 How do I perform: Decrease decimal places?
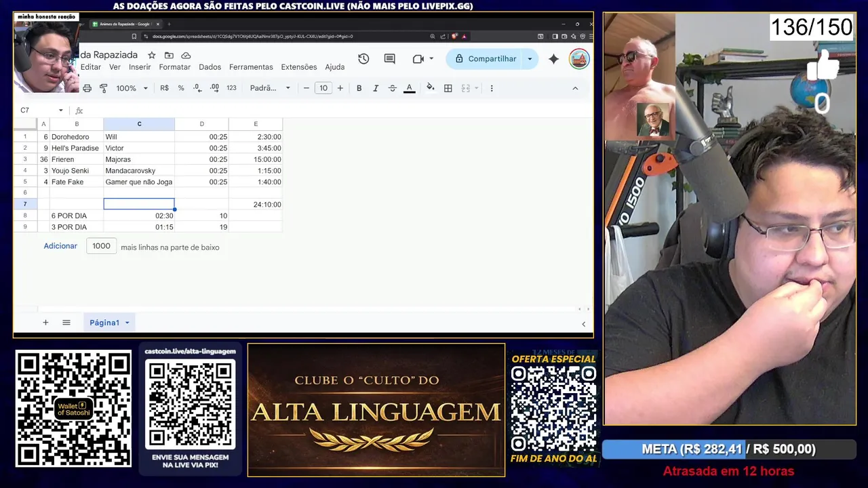pos(197,88)
